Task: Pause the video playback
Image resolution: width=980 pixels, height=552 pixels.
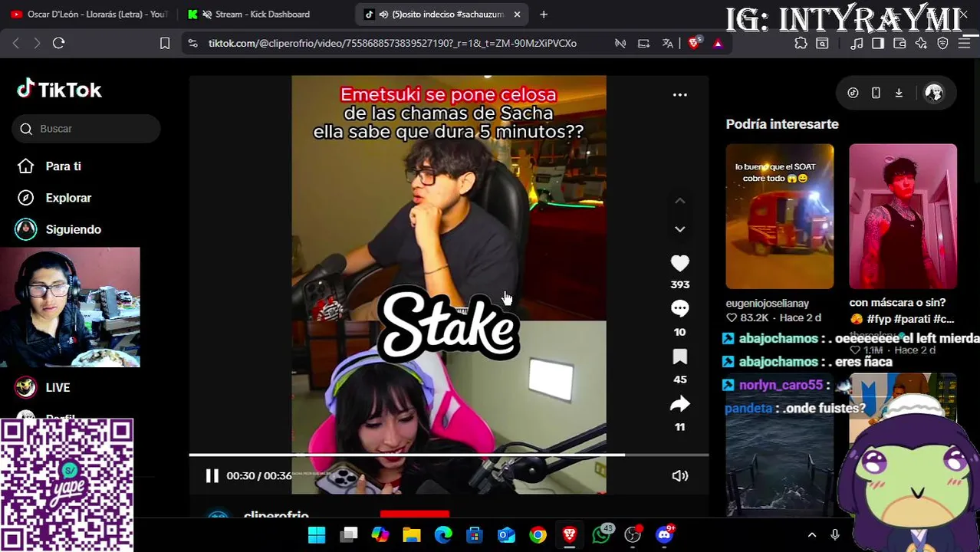Action: [212, 476]
